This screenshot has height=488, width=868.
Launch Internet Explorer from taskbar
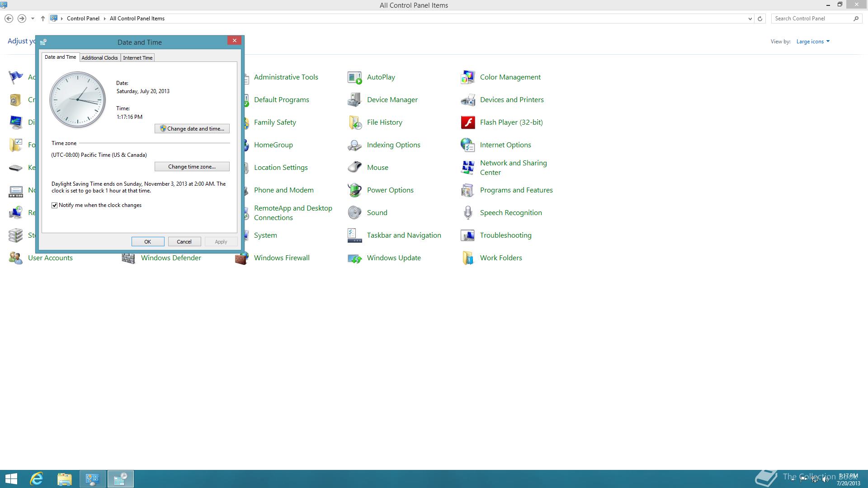(x=36, y=479)
